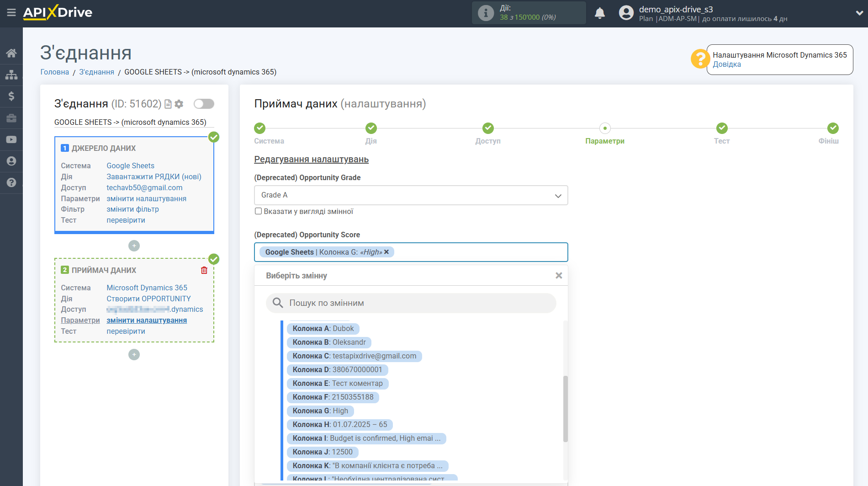Focus the Пошук по змінним search field
Screen dimensions: 868x486
point(411,303)
